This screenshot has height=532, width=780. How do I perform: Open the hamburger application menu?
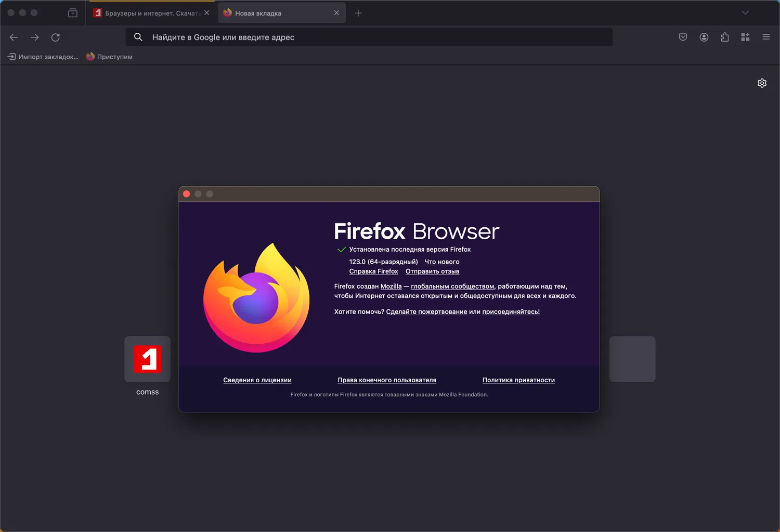click(766, 37)
